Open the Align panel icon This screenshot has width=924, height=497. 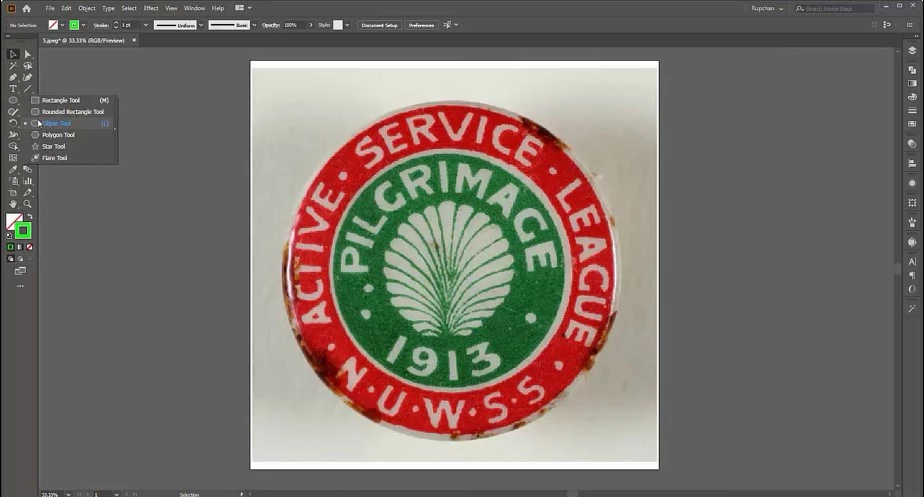[912, 163]
